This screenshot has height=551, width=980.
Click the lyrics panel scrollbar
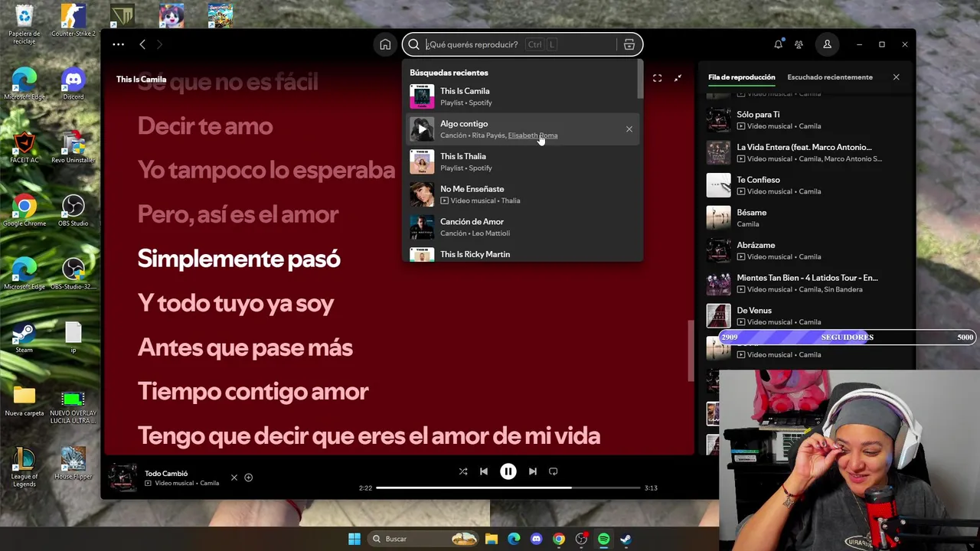[x=691, y=350]
